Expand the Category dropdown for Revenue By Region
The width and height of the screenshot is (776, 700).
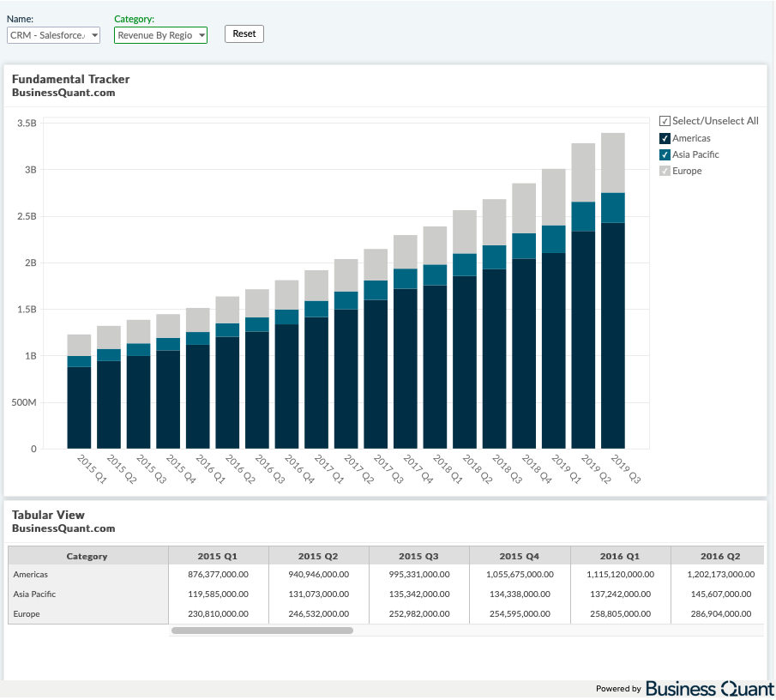[160, 35]
